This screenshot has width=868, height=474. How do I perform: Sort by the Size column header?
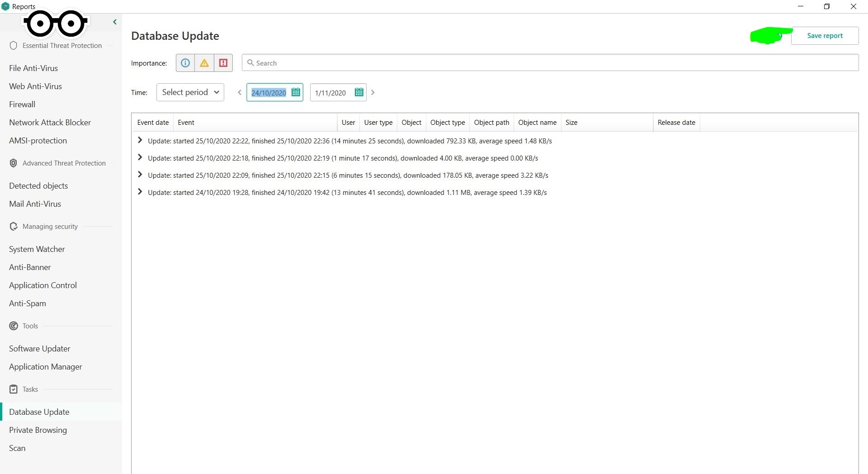point(607,123)
